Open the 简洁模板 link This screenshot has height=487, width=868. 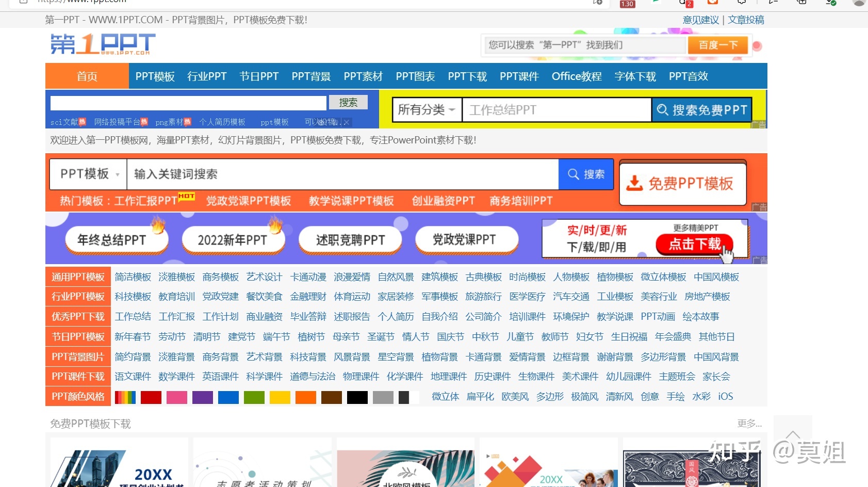tap(133, 277)
